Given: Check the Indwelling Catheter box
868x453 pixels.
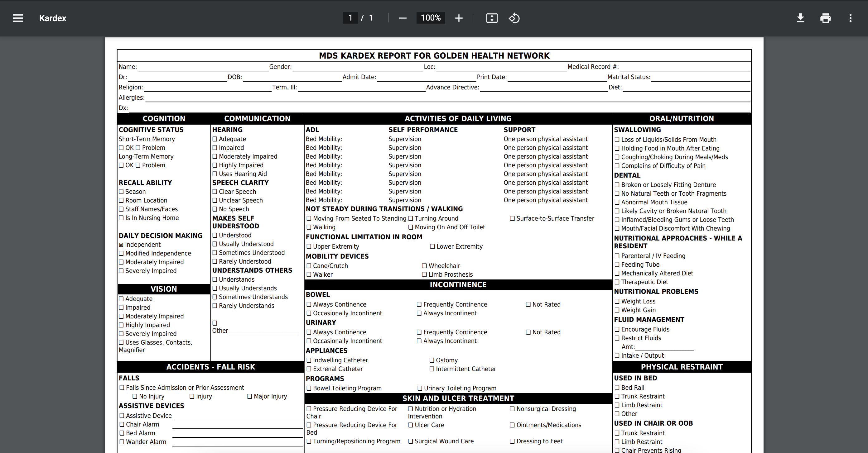Looking at the screenshot, I should click(x=309, y=360).
